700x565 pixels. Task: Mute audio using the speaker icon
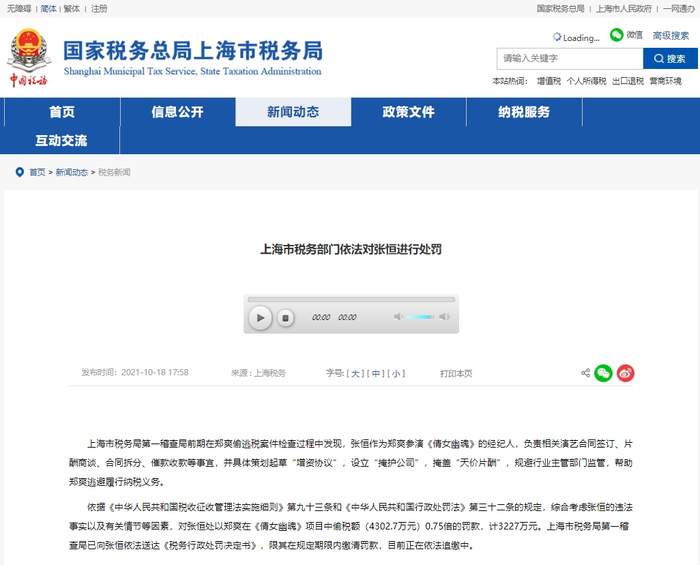398,317
